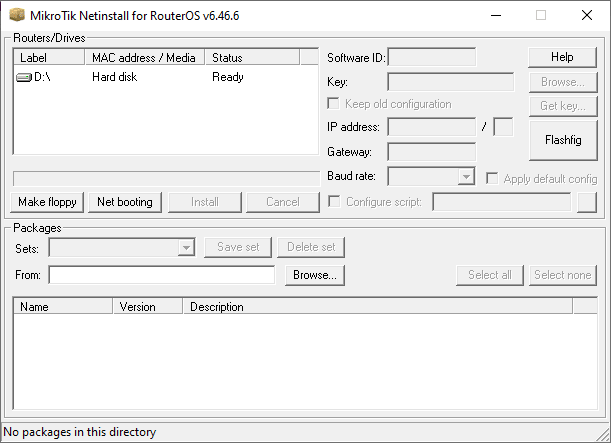Toggle Keep old configuration checkbox
Viewport: 611px width, 443px height.
[333, 104]
